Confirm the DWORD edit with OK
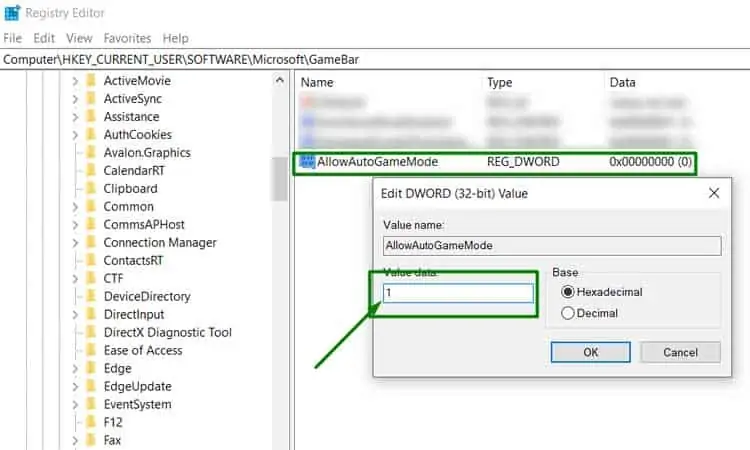Viewport: 750px width, 450px height. coord(590,352)
